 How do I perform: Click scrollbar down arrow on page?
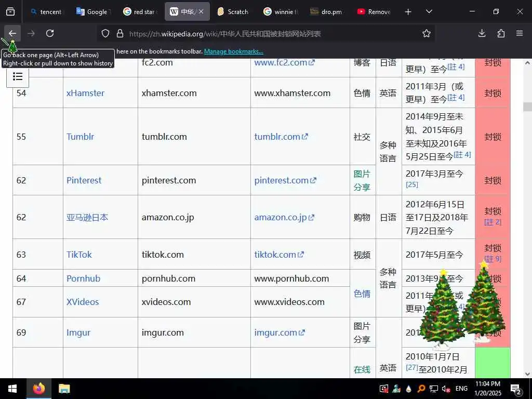pyautogui.click(x=528, y=374)
